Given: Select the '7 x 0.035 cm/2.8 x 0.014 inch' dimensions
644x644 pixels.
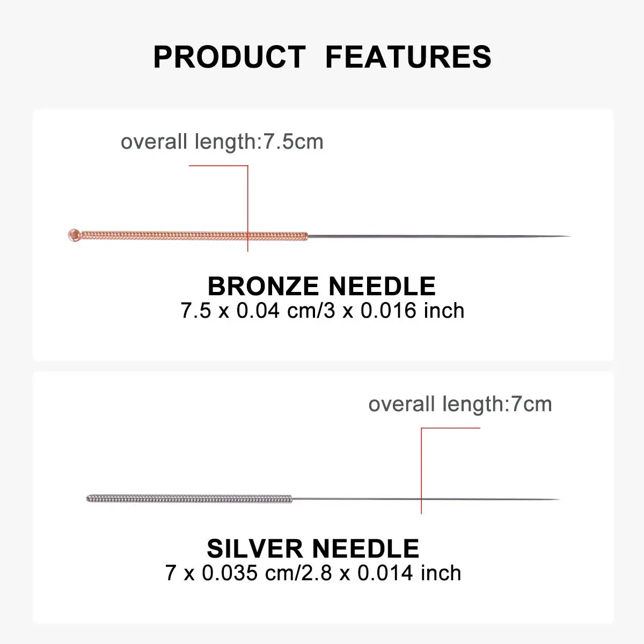Looking at the screenshot, I should pyautogui.click(x=313, y=573).
